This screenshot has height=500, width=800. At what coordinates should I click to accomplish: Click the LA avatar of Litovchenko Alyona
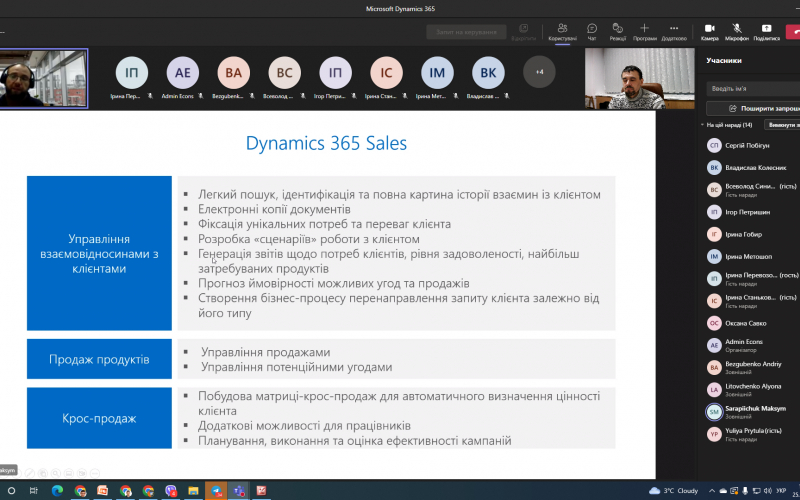[x=714, y=390]
